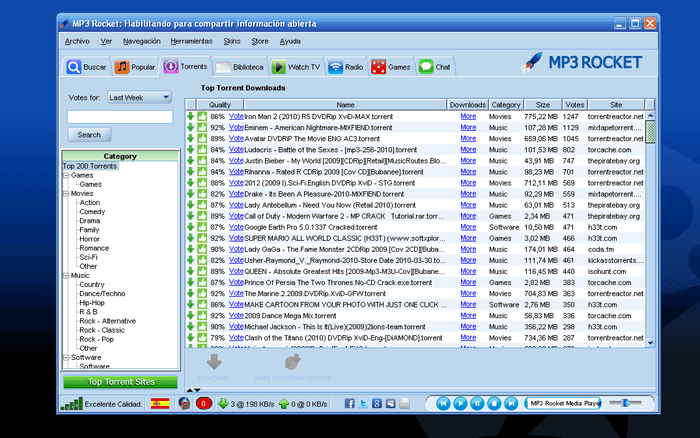This screenshot has width=700, height=438.
Task: Sort table by Downloads column header
Action: coord(467,105)
